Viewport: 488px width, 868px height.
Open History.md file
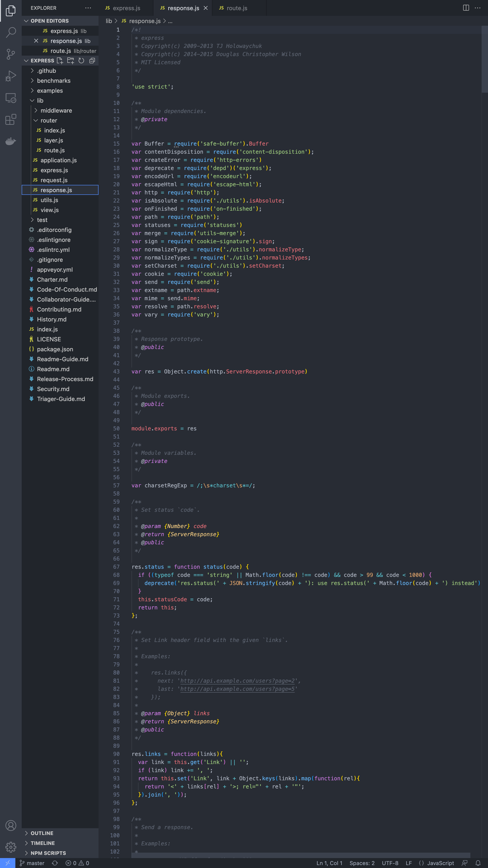60,319
